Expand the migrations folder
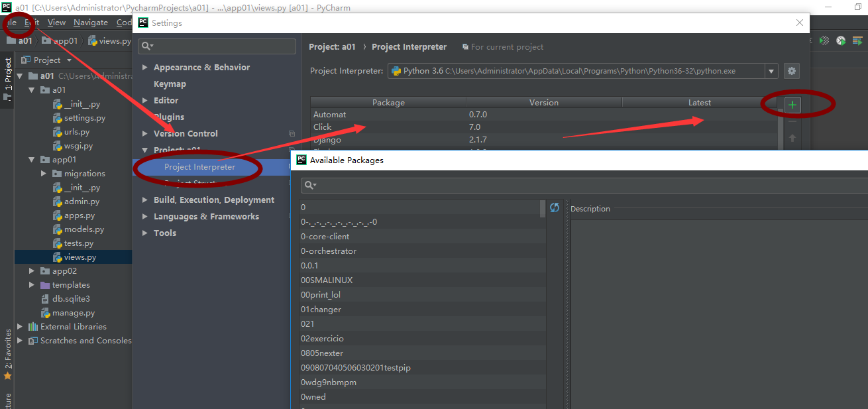The width and height of the screenshot is (868, 409). tap(44, 174)
